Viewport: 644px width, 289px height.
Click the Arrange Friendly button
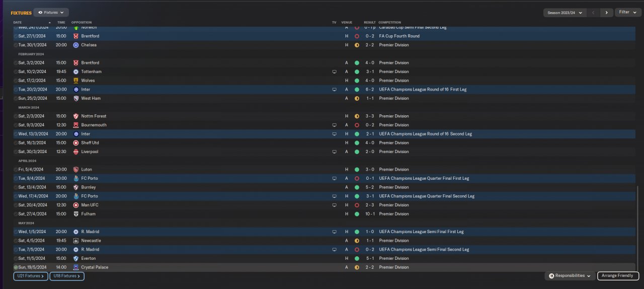(618, 276)
